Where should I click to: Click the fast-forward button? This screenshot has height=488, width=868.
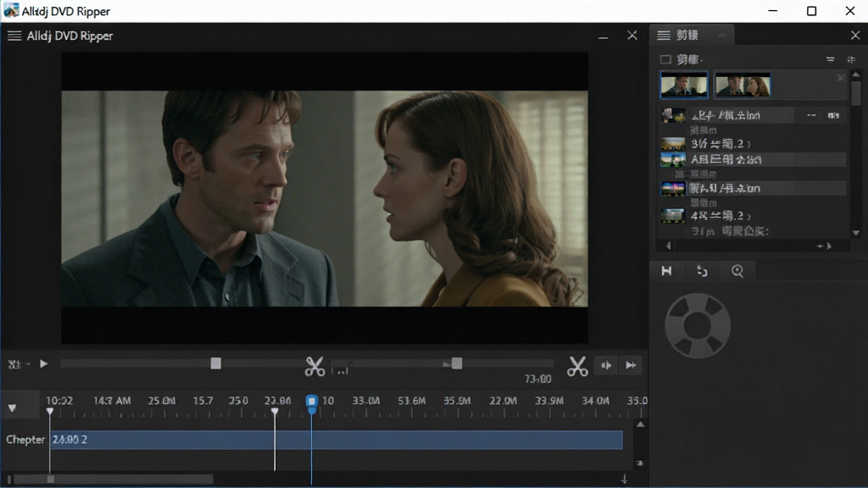point(631,365)
